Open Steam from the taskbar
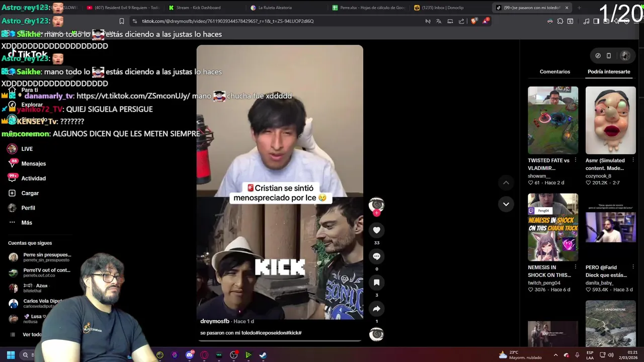644x362 pixels. tap(263, 355)
